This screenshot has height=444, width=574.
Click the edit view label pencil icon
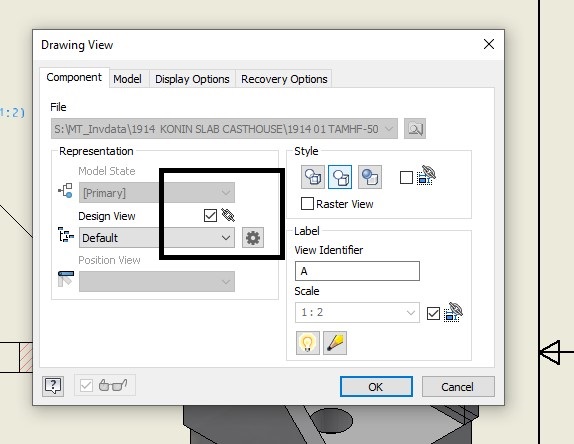335,343
